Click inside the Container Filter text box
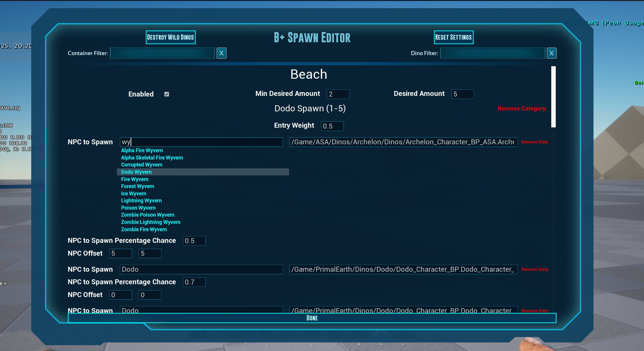 click(x=162, y=53)
